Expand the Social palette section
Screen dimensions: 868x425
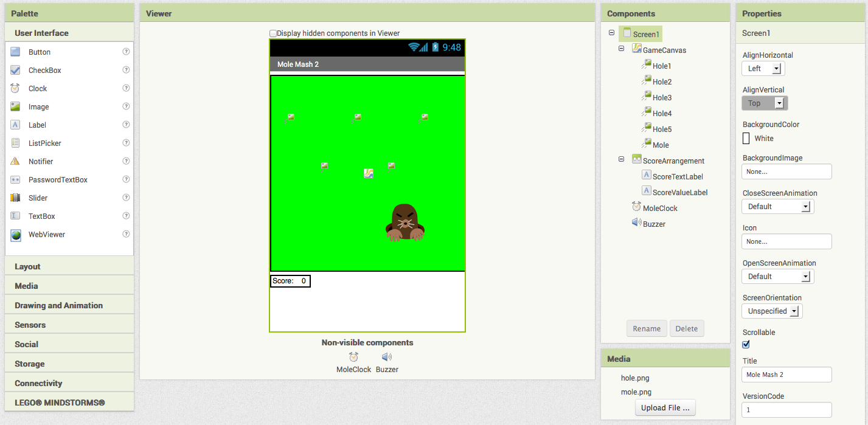coord(69,344)
